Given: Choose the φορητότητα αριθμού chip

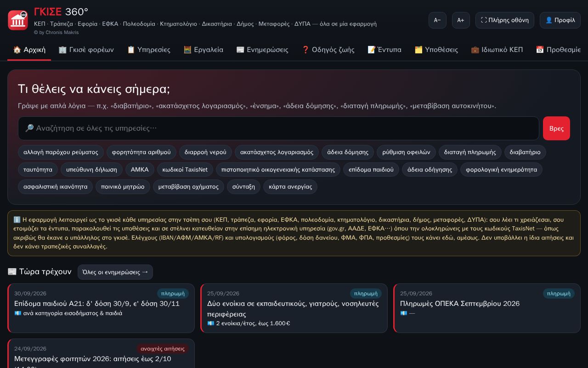Looking at the screenshot, I should point(141,152).
